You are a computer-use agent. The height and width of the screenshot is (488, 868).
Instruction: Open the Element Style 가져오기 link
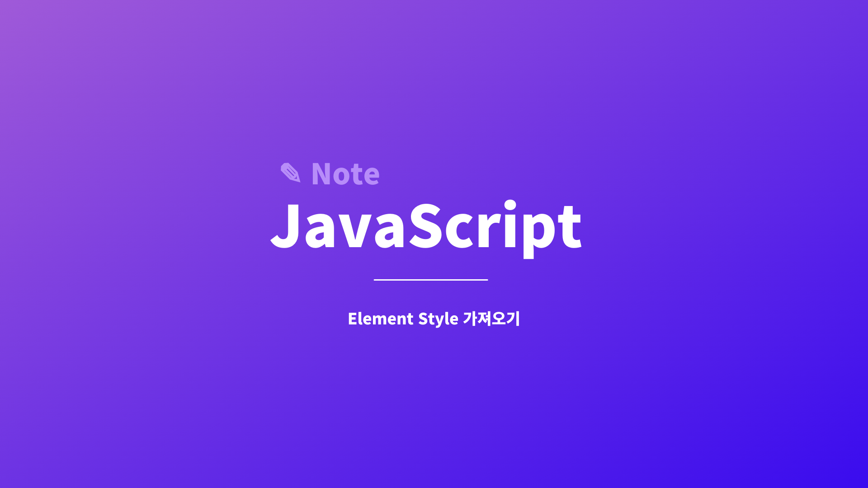tap(434, 319)
